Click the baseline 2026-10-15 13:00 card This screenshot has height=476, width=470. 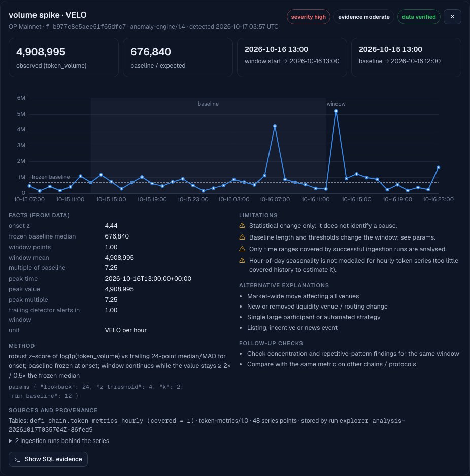click(x=406, y=57)
